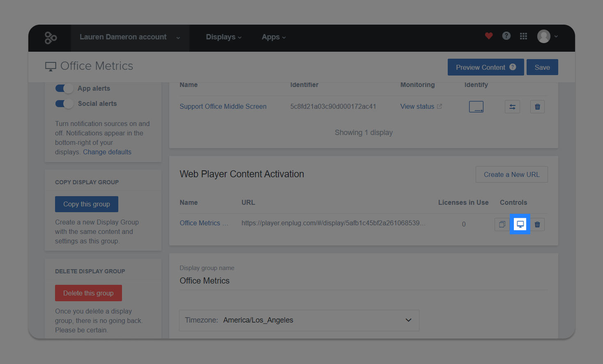
Task: Click Delete this group button
Action: click(x=88, y=293)
